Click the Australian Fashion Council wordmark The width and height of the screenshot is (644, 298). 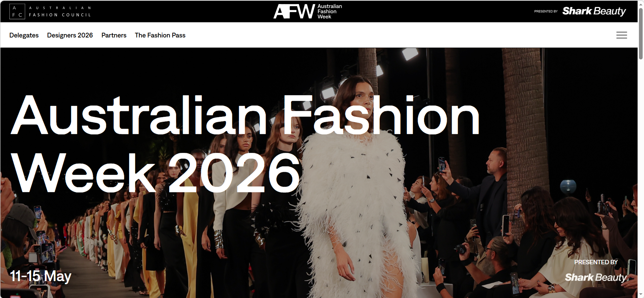pos(60,11)
